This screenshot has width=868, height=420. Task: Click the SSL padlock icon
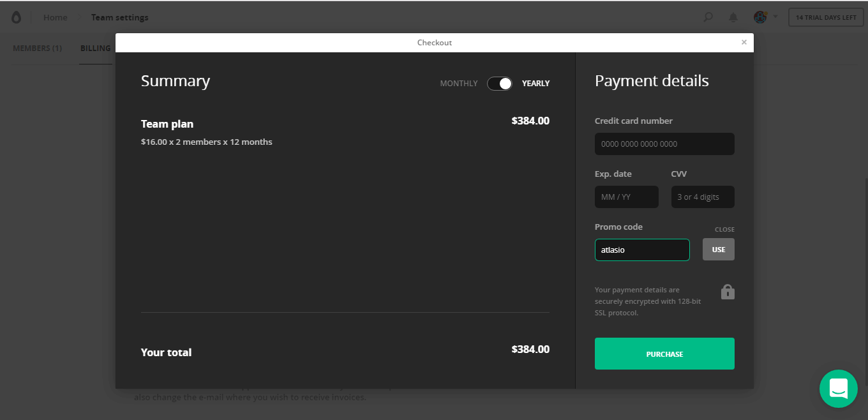coord(728,292)
